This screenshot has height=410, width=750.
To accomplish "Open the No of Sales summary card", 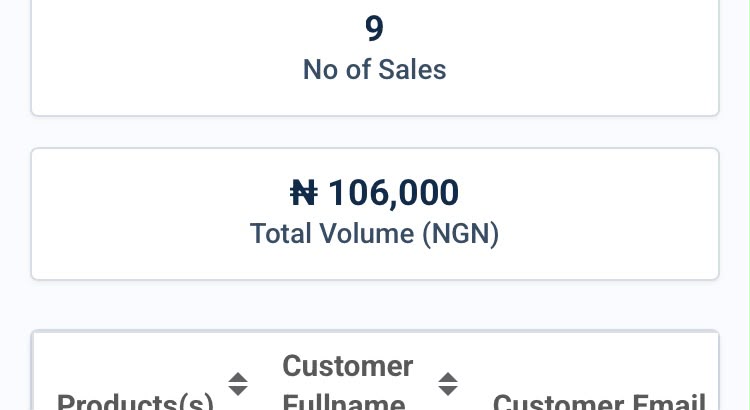I will coord(375,57).
